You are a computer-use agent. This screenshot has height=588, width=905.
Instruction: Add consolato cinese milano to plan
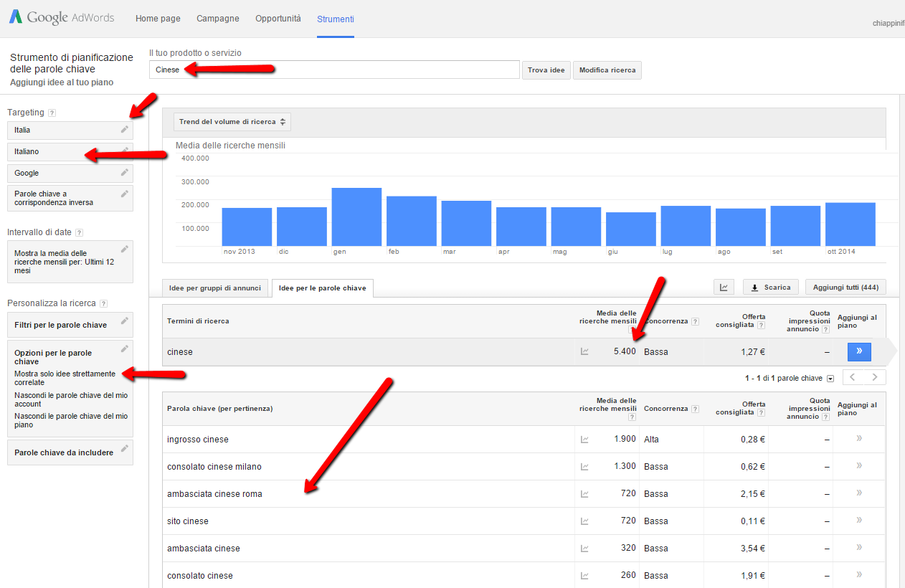858,466
